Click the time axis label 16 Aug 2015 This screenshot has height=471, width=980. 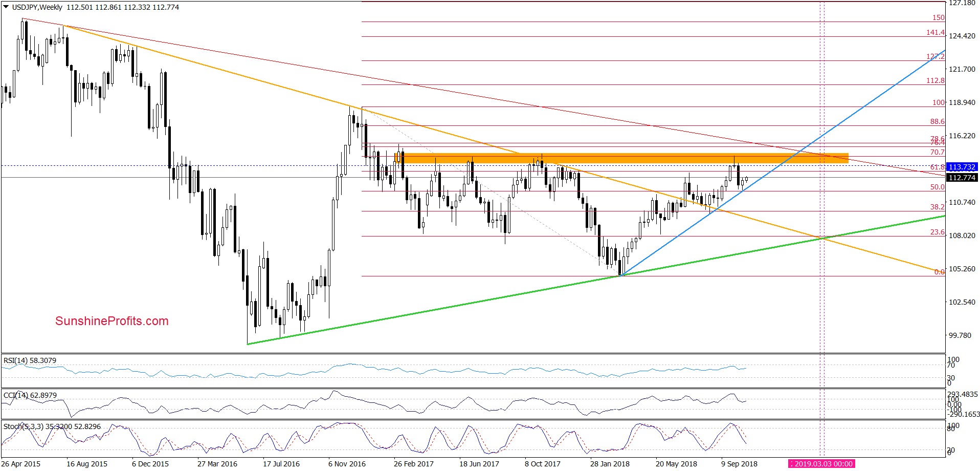click(x=87, y=464)
